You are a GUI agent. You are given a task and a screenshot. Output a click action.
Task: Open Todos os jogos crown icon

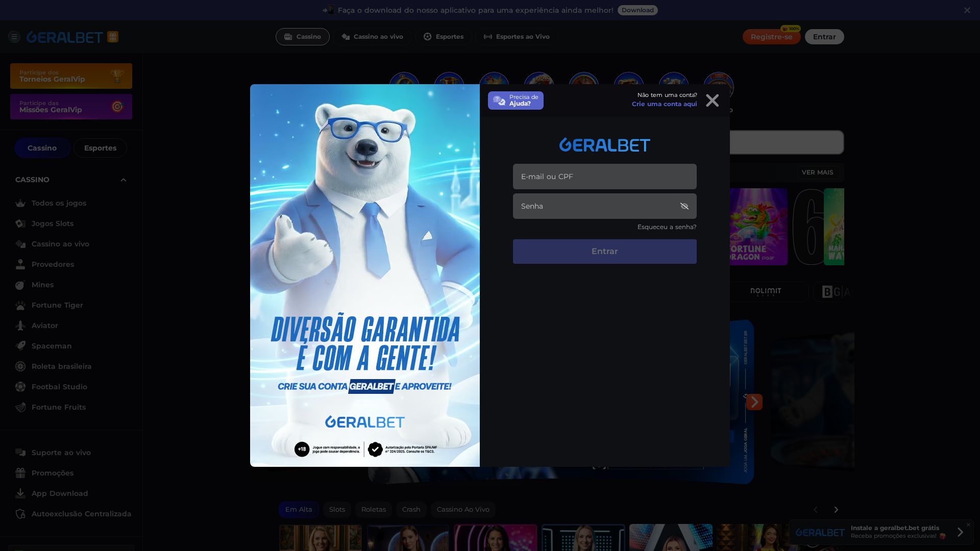(20, 203)
